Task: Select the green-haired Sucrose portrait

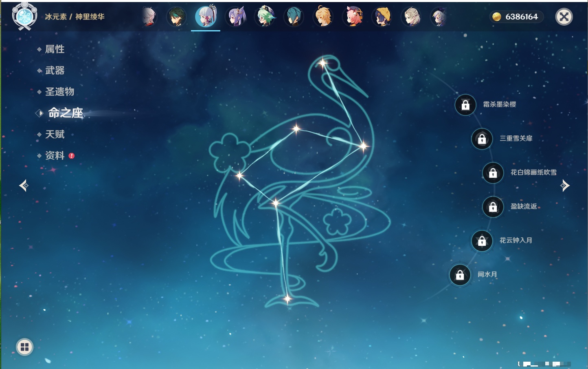Action: pyautogui.click(x=265, y=17)
